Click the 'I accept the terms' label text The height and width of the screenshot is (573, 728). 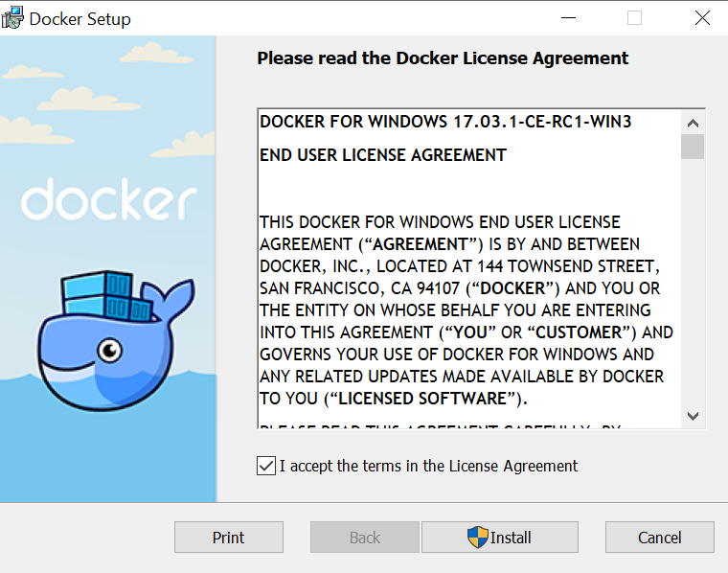coord(428,466)
